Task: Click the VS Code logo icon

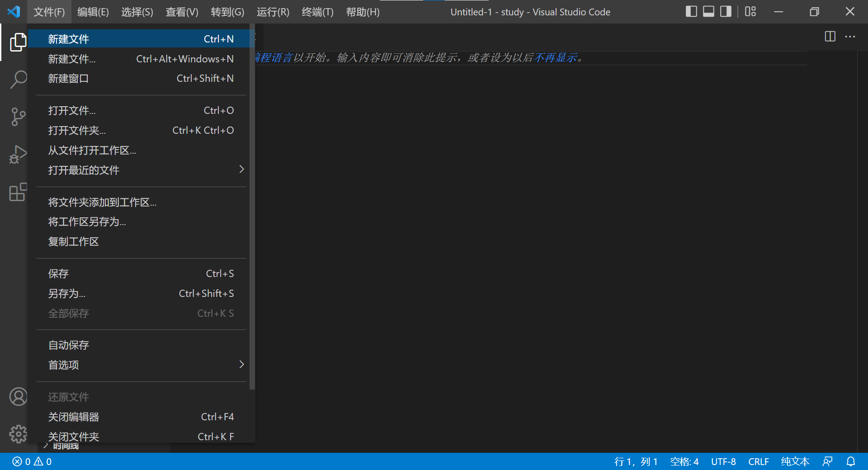Action: (x=14, y=12)
